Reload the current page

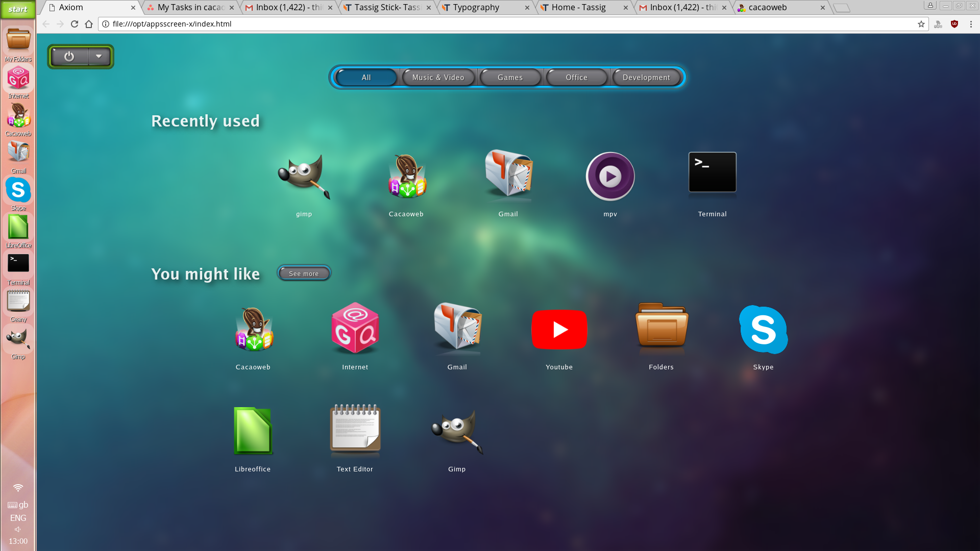75,24
